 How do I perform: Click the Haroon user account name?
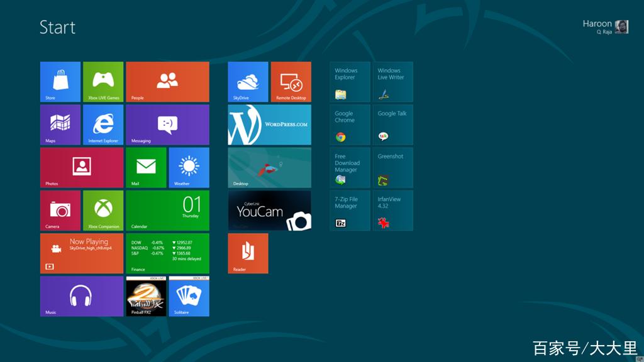tap(597, 24)
